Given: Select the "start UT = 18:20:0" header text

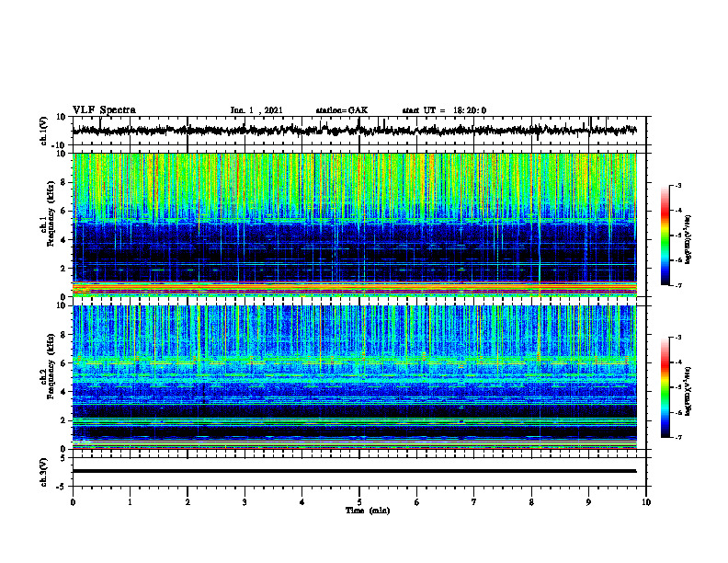Looking at the screenshot, I should click(x=444, y=110).
